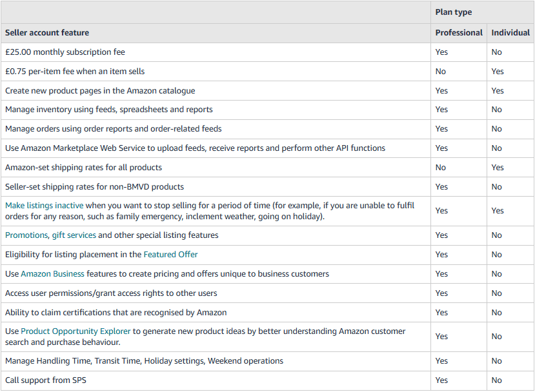Click 'Seller-set shipping rates for non-BMVD products' text
The width and height of the screenshot is (535, 392).
[94, 187]
